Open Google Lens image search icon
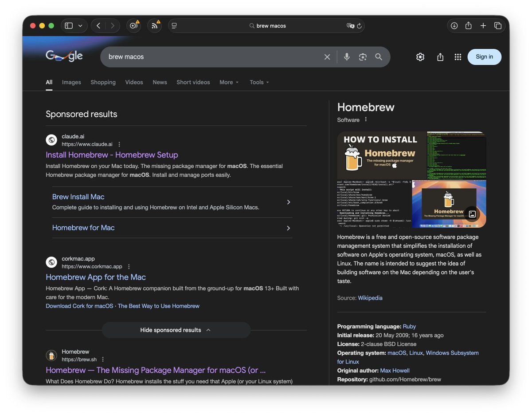 [363, 57]
